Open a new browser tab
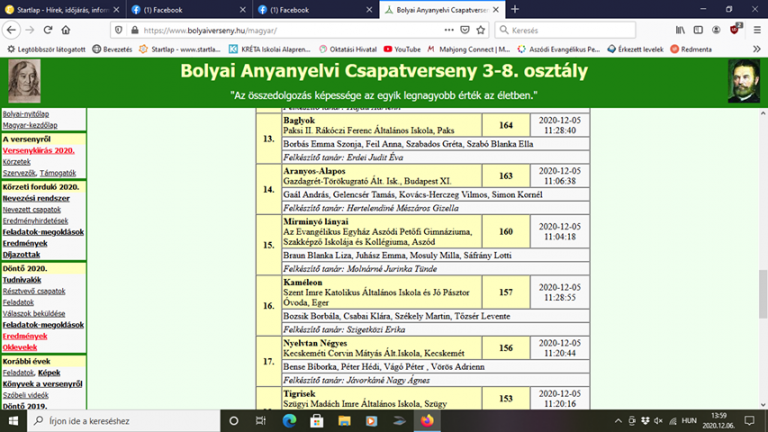Image resolution: width=768 pixels, height=432 pixels. pyautogui.click(x=515, y=9)
